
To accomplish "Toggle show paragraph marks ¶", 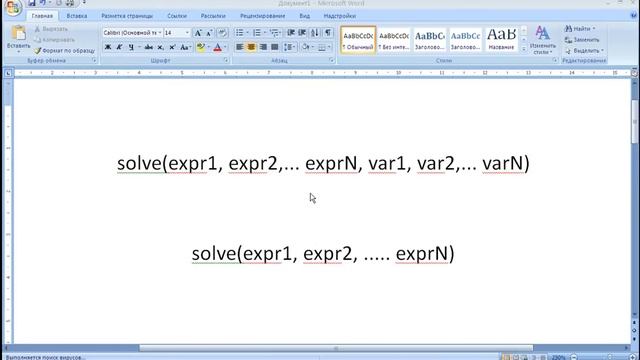I will pyautogui.click(x=328, y=33).
